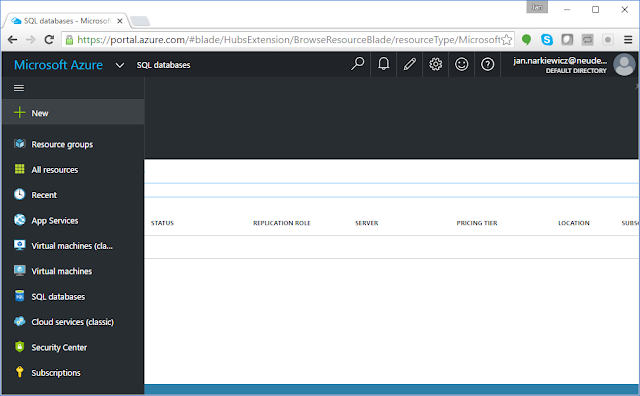Open a new browser tab
The width and height of the screenshot is (640, 396).
[x=140, y=21]
